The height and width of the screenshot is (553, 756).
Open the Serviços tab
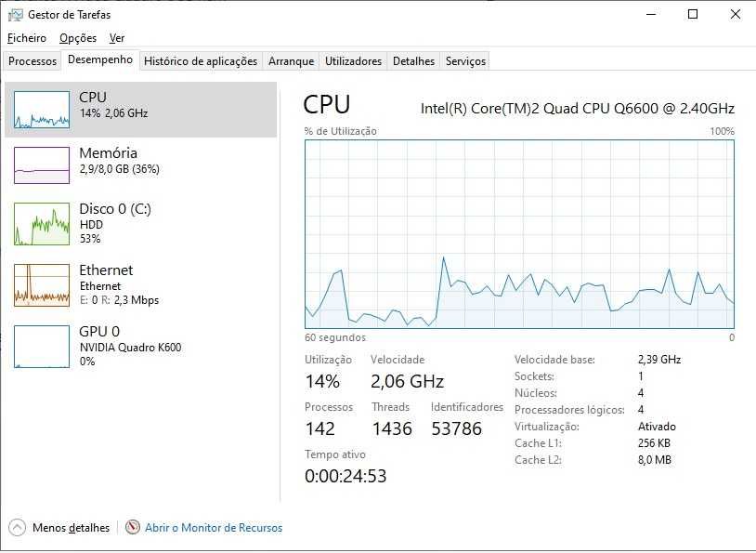coord(465,61)
